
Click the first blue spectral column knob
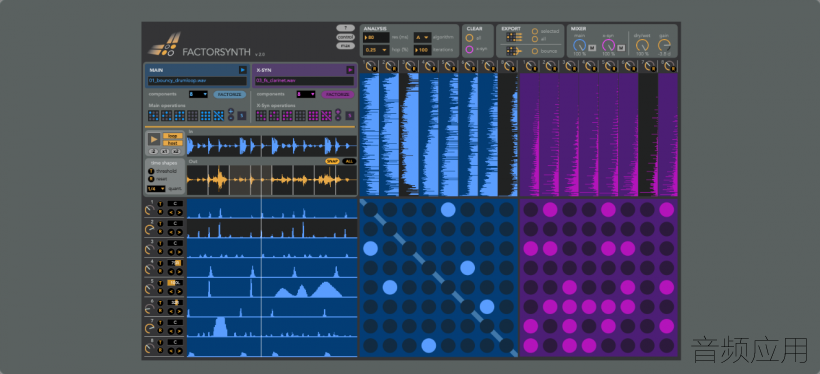[370, 66]
